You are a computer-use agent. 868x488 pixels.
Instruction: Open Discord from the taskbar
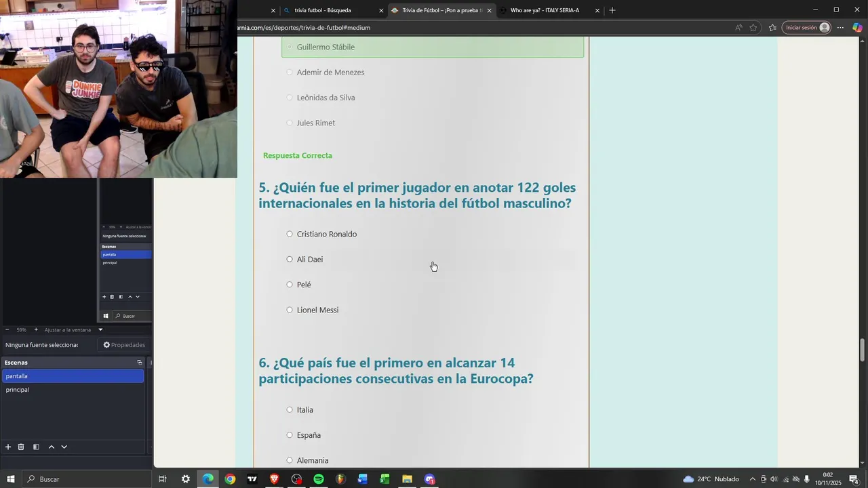pyautogui.click(x=429, y=479)
